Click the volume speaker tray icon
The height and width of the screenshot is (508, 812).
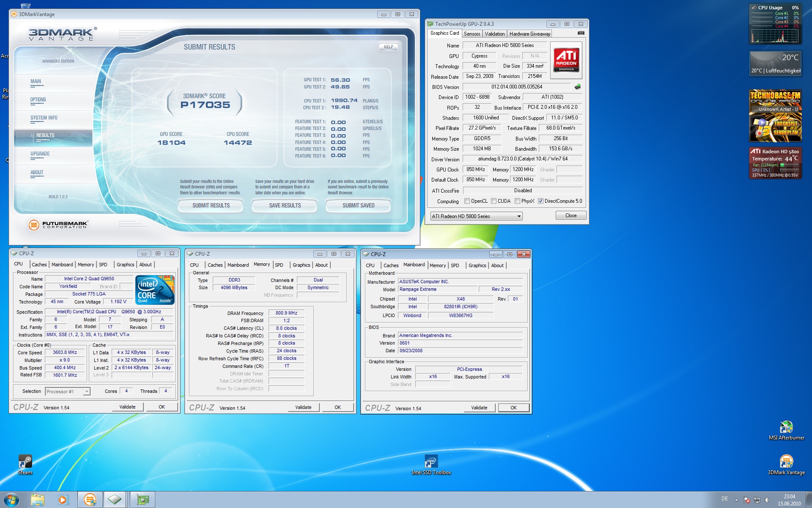[x=768, y=500]
